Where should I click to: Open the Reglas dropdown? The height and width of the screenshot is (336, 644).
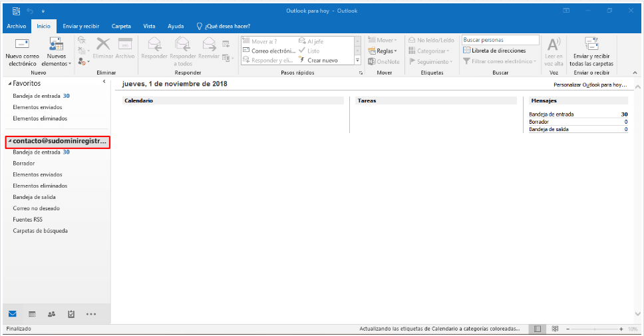coord(383,51)
